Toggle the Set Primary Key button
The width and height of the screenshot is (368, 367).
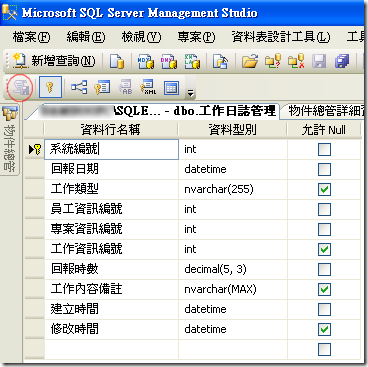coord(50,87)
